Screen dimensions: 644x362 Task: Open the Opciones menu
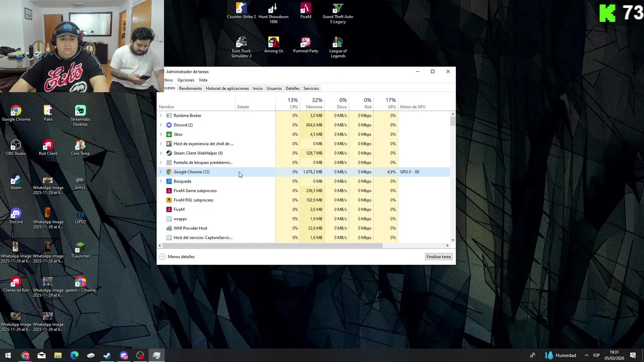coord(186,80)
